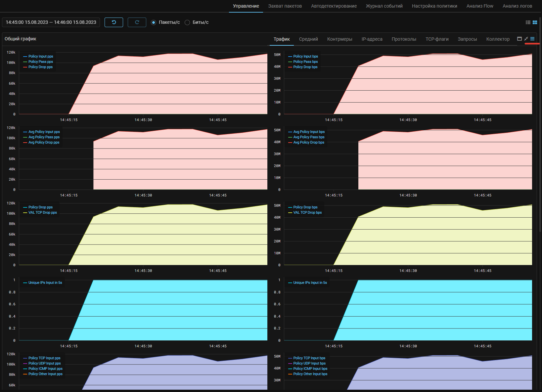Switch to the Журнал событий tab
The height and width of the screenshot is (392, 542).
[384, 6]
